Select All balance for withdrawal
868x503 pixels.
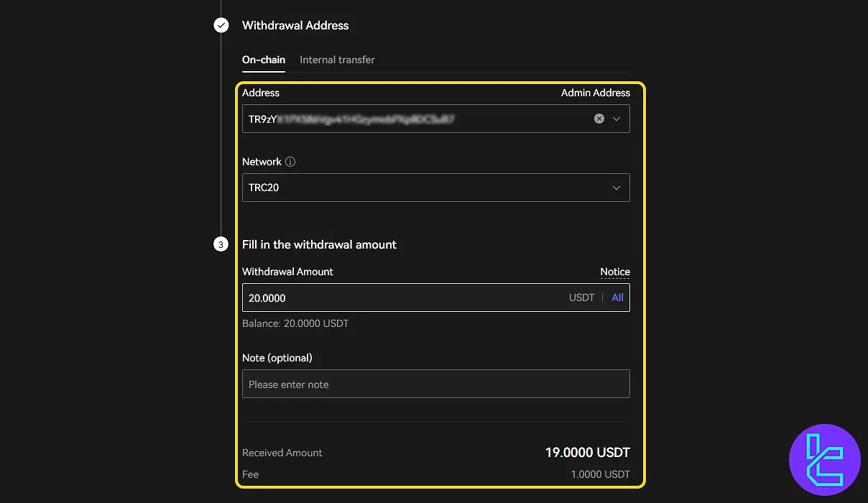pos(617,297)
